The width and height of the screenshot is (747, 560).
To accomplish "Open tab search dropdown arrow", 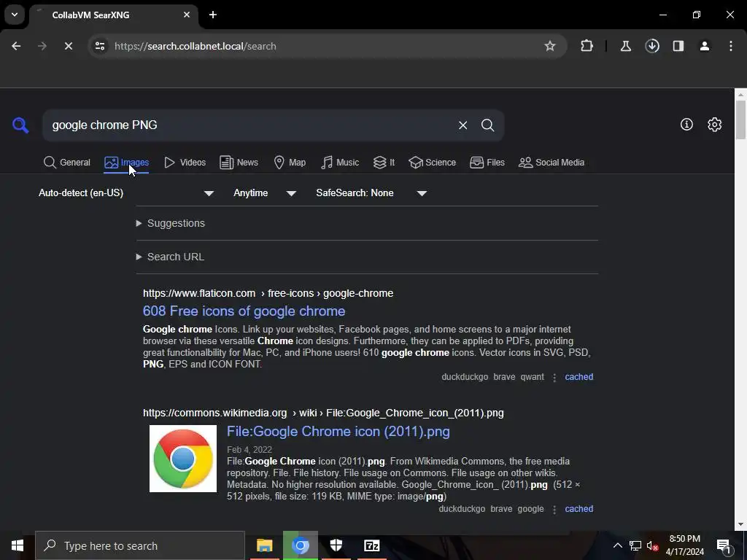I will coord(15,15).
